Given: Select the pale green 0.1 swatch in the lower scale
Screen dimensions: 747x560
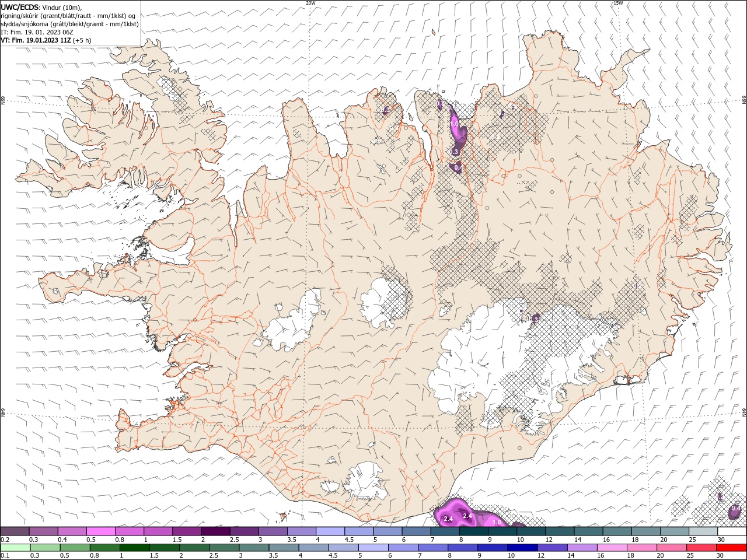Looking at the screenshot, I should 15,548.
